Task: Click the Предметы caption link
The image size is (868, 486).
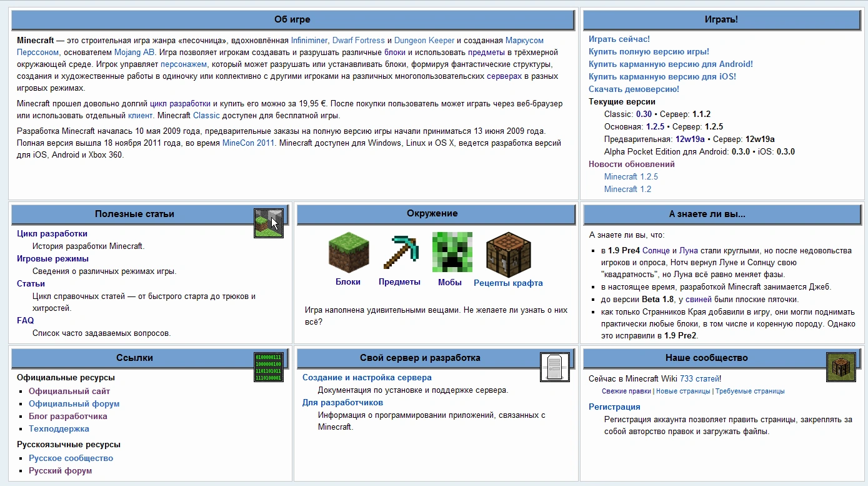Action: [399, 282]
